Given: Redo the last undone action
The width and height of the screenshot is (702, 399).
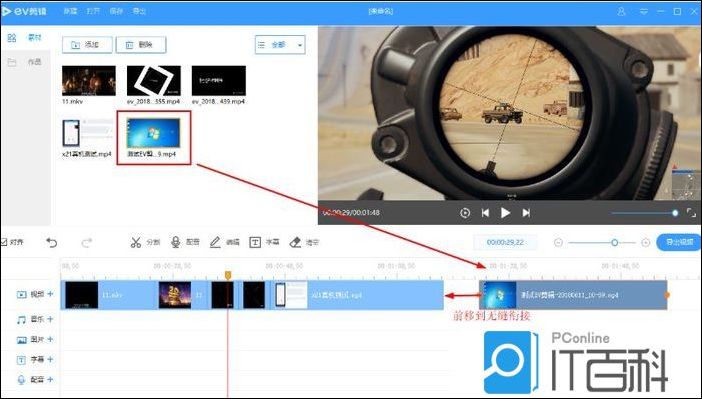Looking at the screenshot, I should coord(86,243).
